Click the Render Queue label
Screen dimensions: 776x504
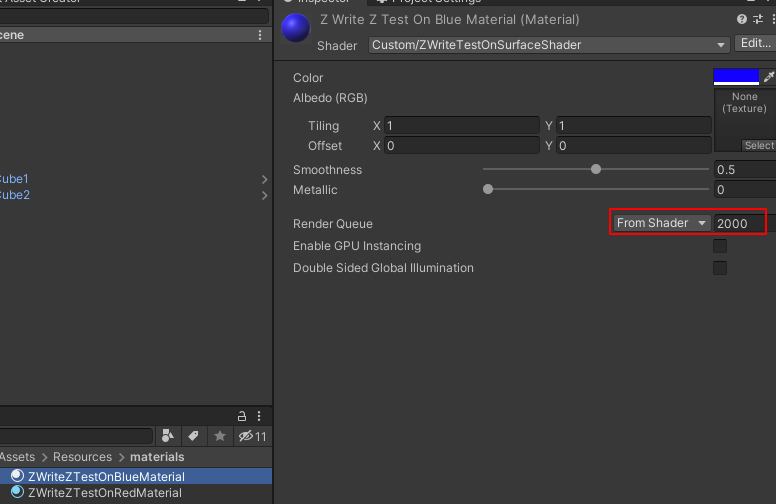click(x=333, y=224)
